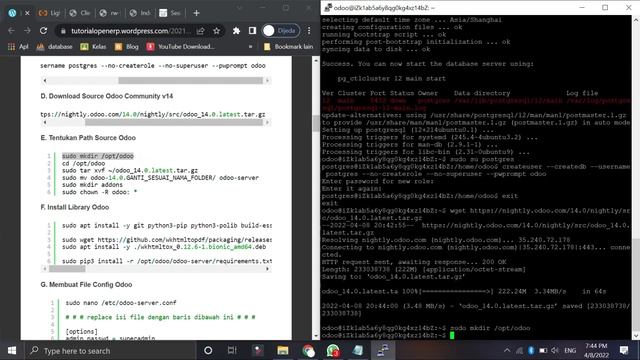640x360 pixels.
Task: Open Chrome from the taskbar
Action: [308, 350]
